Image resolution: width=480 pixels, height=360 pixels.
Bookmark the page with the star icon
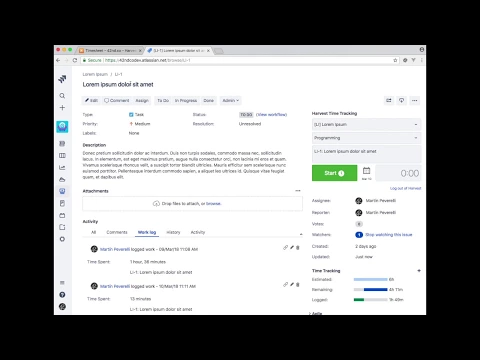point(395,60)
